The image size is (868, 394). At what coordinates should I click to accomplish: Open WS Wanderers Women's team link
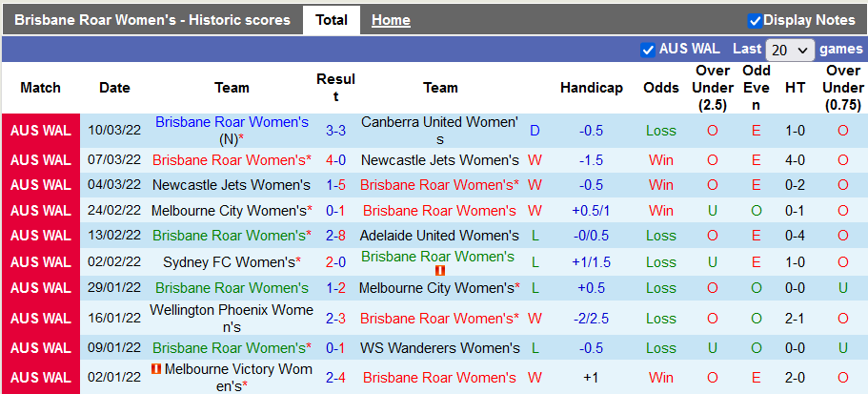(440, 348)
